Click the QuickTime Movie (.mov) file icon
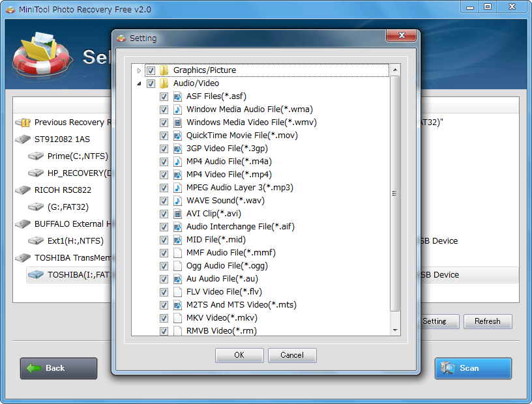This screenshot has height=404, width=532. pyautogui.click(x=177, y=136)
